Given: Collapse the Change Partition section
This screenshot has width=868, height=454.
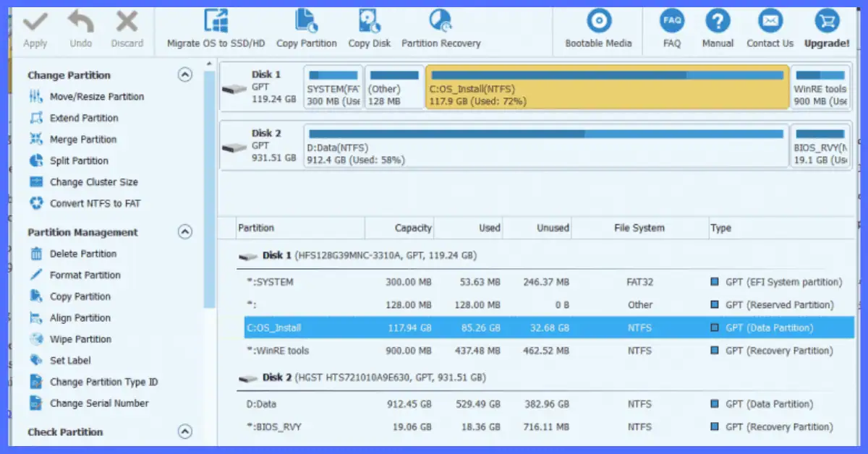Looking at the screenshot, I should 185,74.
